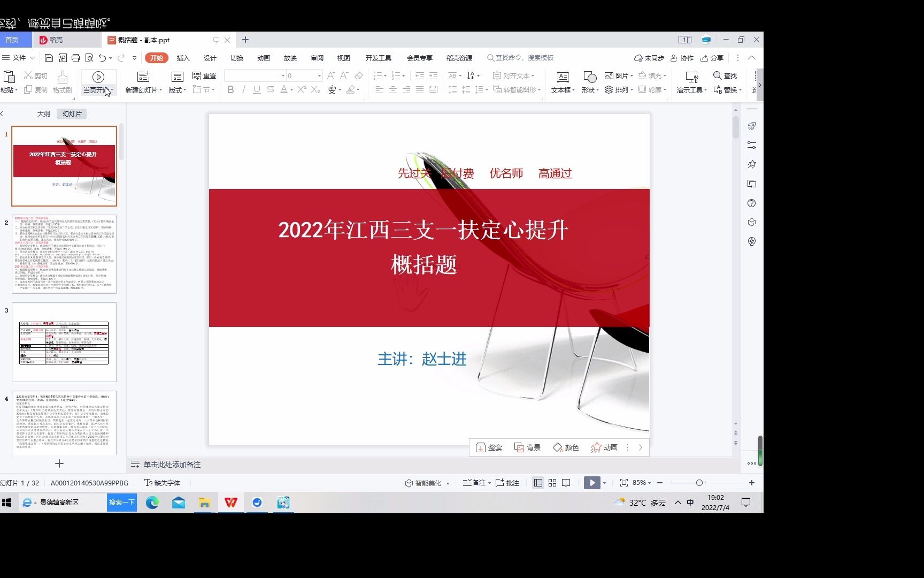Switch to the 放映 Slideshow tab
The image size is (924, 578).
pyautogui.click(x=290, y=58)
